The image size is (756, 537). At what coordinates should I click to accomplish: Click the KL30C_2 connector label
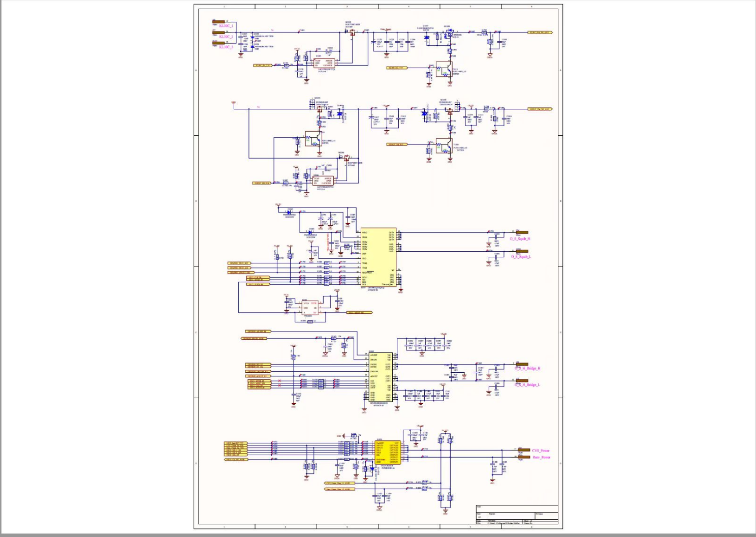226,37
